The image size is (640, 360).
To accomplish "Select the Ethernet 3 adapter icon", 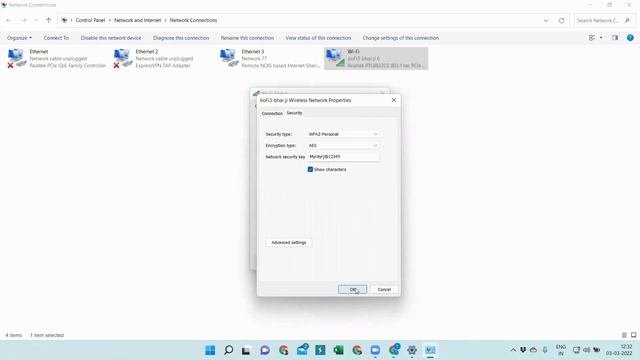I will point(228,58).
